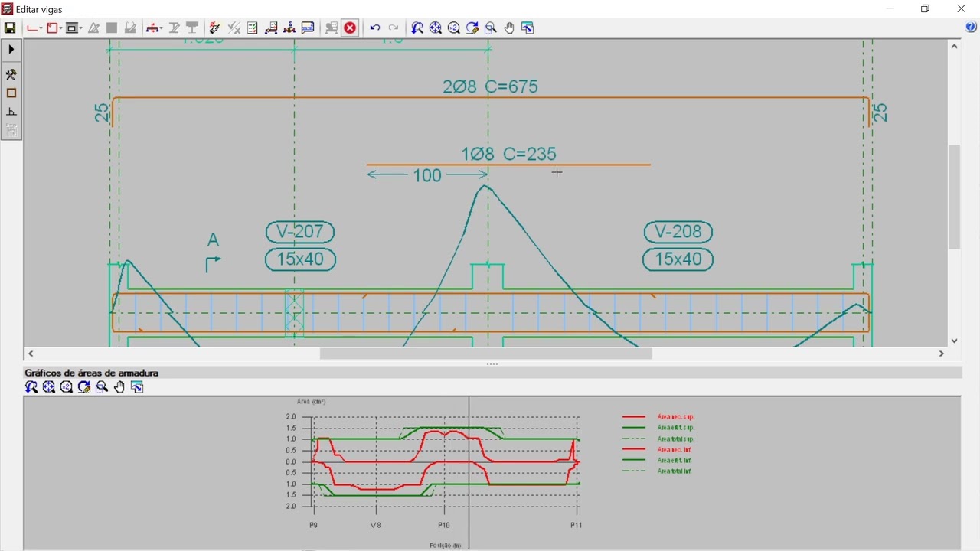This screenshot has height=551, width=980.
Task: Click graph panel zoom window icon
Action: click(102, 387)
